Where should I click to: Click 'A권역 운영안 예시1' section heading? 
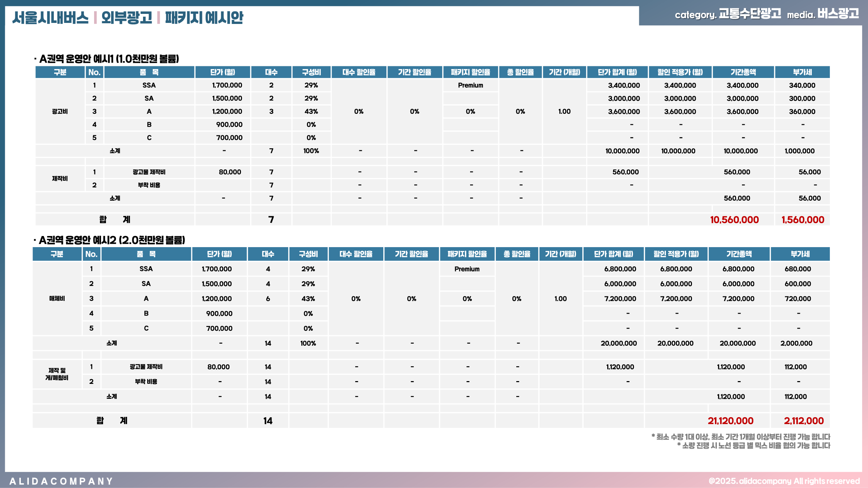point(109,59)
